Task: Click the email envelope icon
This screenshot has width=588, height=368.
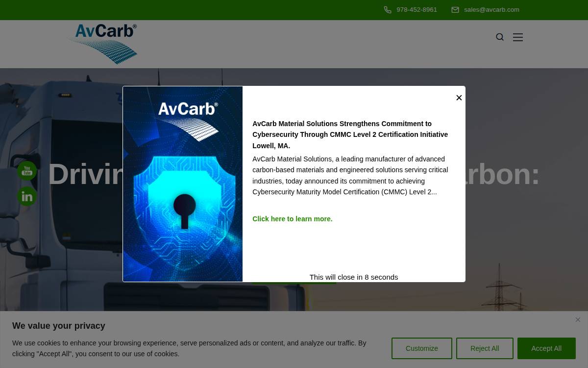Action: pos(455,10)
